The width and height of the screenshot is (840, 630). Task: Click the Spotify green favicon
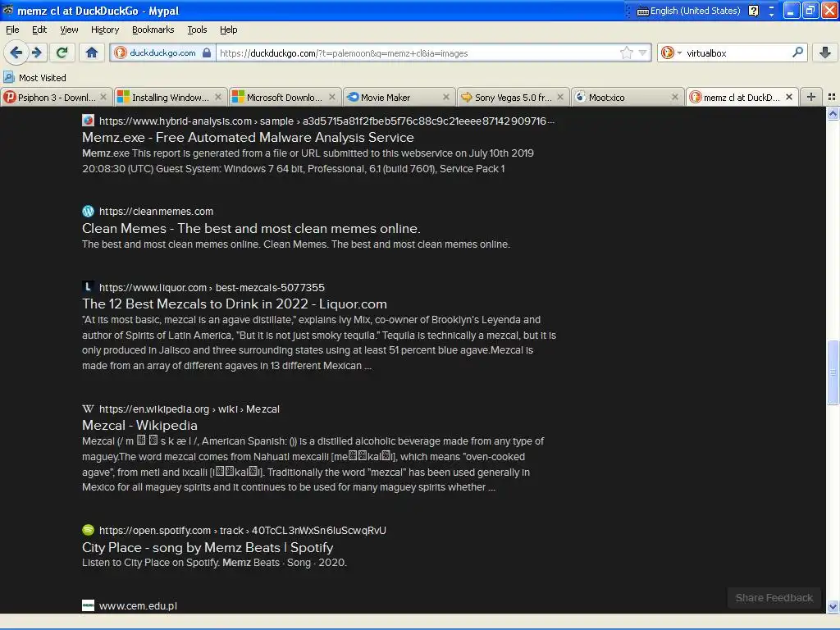click(89, 530)
